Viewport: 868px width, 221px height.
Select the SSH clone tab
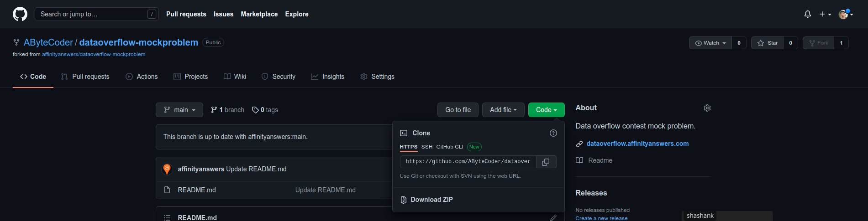point(427,147)
